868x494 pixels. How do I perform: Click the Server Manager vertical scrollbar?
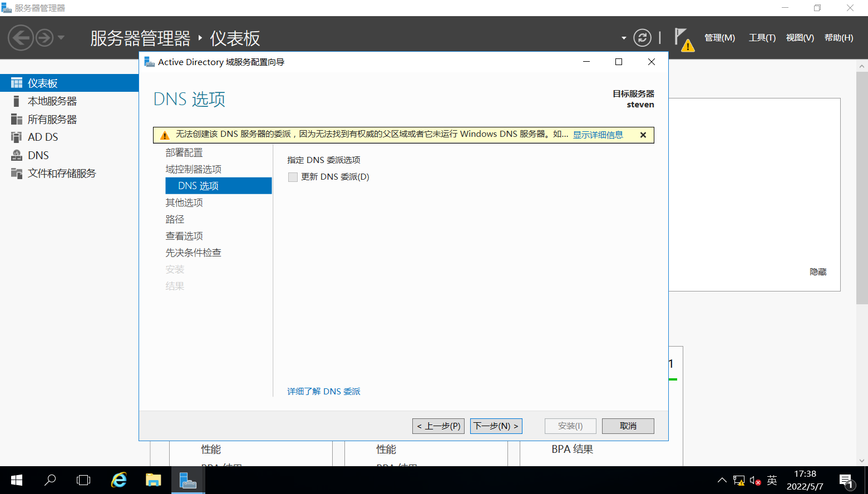[x=862, y=188]
